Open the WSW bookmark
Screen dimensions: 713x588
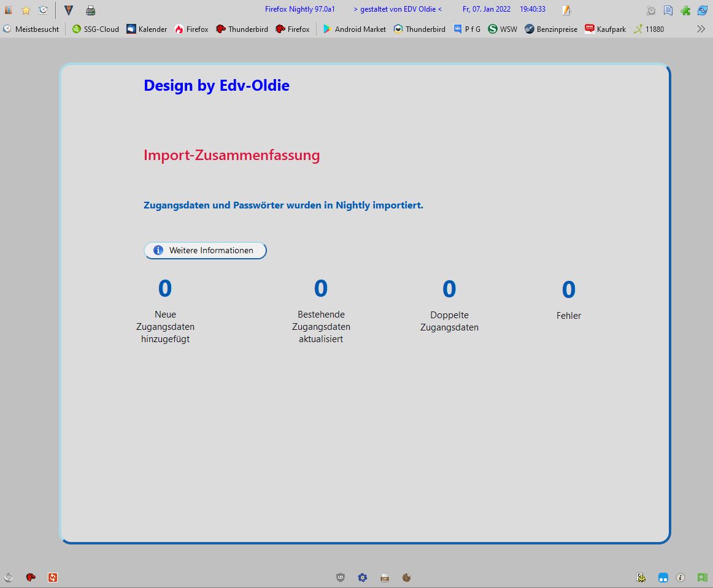tap(503, 29)
